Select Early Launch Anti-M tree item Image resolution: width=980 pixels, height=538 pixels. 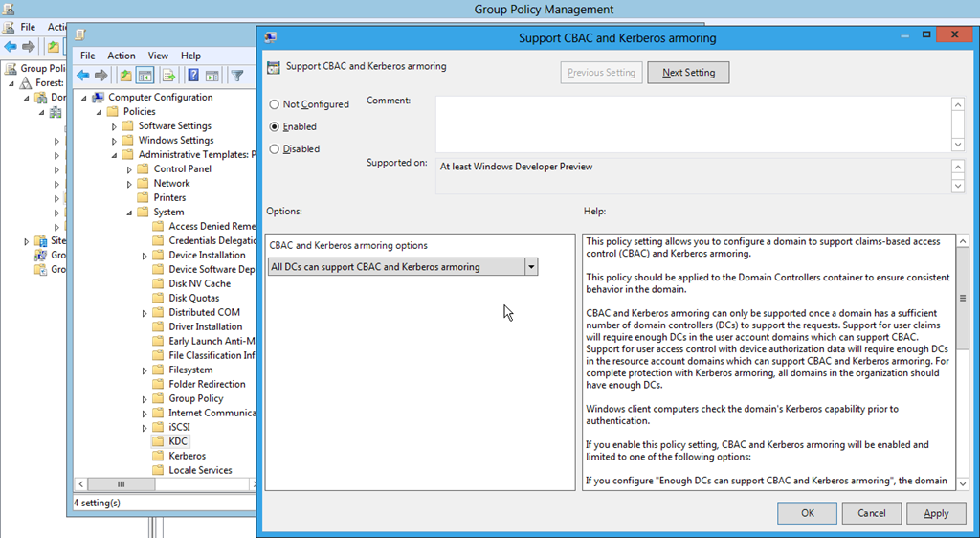click(212, 341)
